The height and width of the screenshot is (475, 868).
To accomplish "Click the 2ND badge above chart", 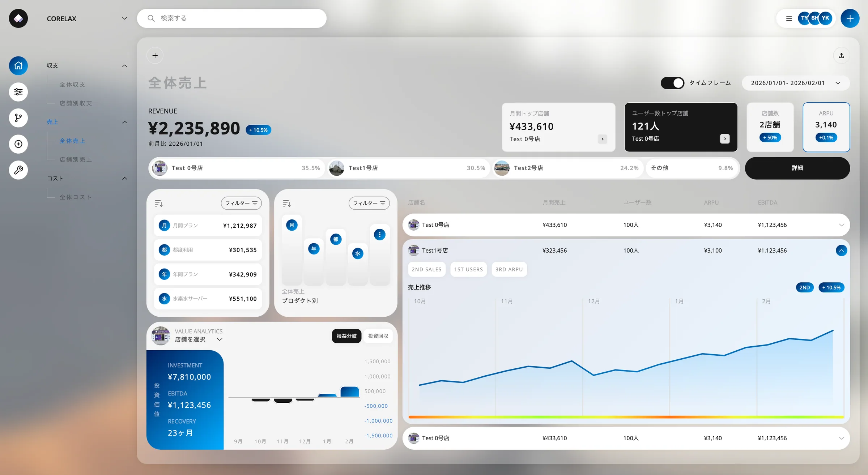I will click(805, 287).
